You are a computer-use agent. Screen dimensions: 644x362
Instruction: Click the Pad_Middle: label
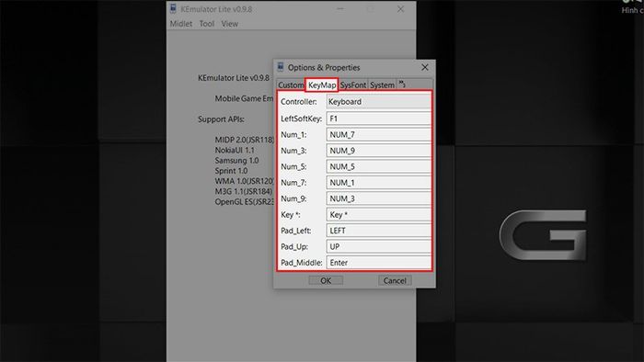302,263
